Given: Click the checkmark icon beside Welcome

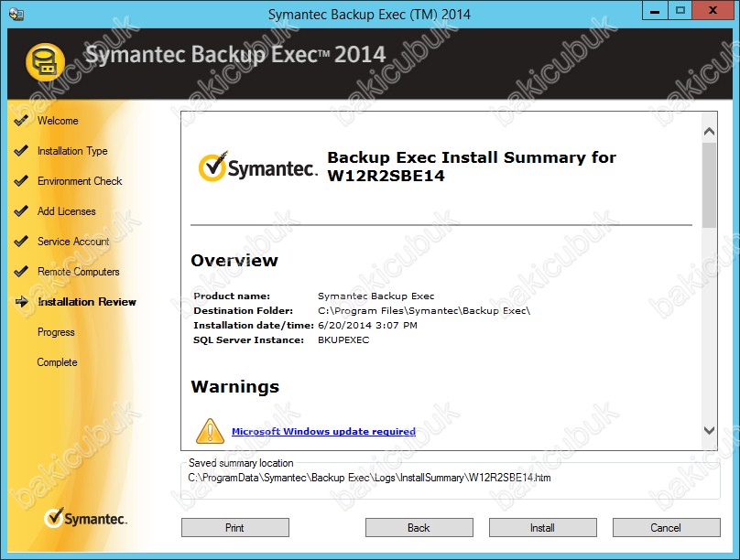Looking at the screenshot, I should point(21,121).
